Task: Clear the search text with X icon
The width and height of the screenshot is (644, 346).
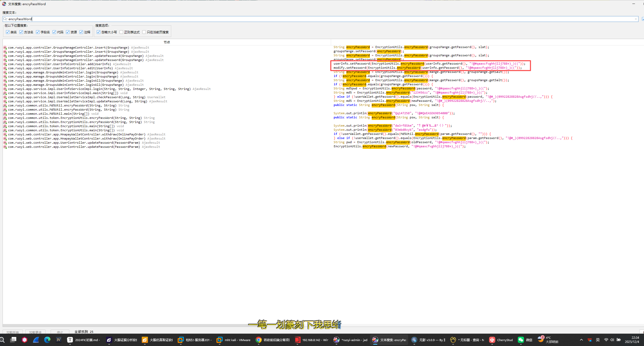Action: click(636, 19)
